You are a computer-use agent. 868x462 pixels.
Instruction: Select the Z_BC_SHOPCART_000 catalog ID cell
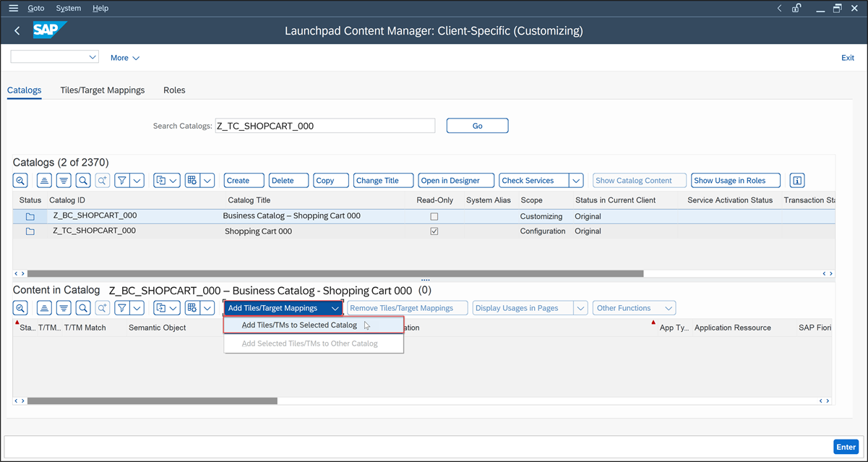(95, 215)
